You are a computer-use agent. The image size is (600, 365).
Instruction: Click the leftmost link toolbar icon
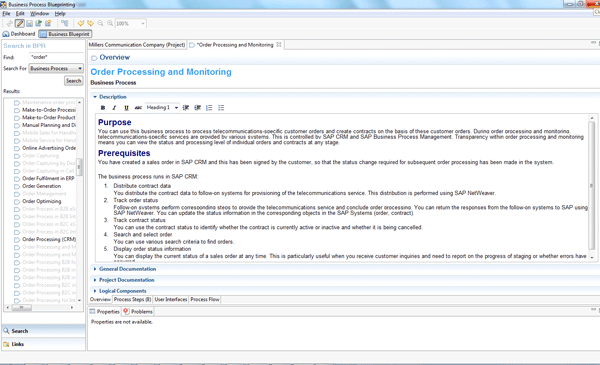click(x=10, y=23)
